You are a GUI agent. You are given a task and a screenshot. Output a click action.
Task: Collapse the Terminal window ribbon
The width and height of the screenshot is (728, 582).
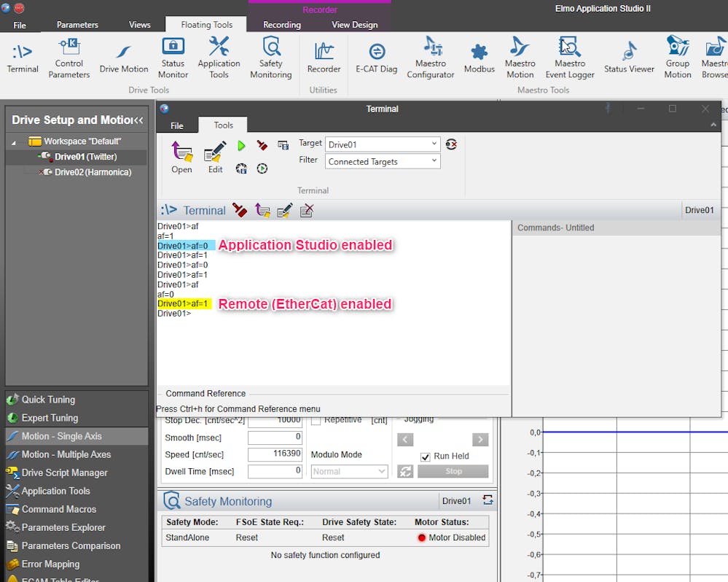(x=713, y=125)
